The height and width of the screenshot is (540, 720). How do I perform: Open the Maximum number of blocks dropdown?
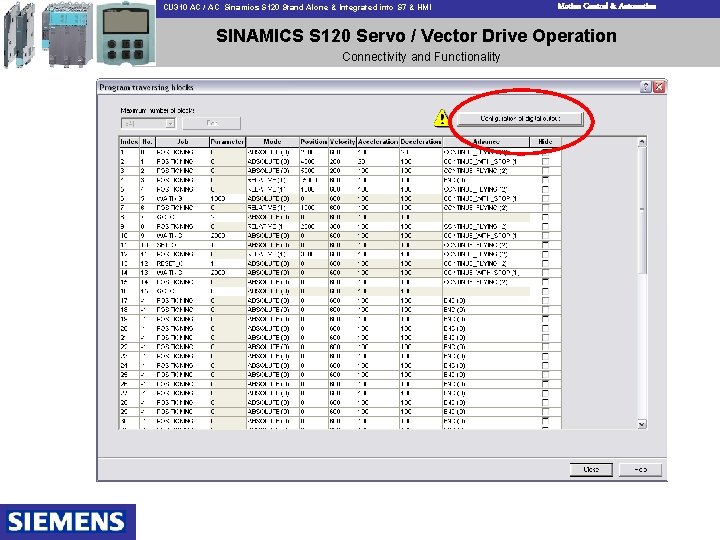tap(170, 124)
